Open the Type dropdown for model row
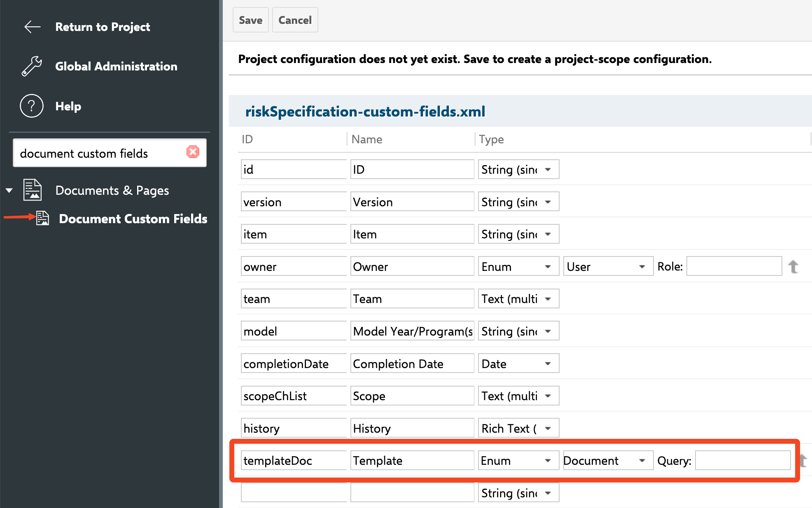 click(x=518, y=331)
